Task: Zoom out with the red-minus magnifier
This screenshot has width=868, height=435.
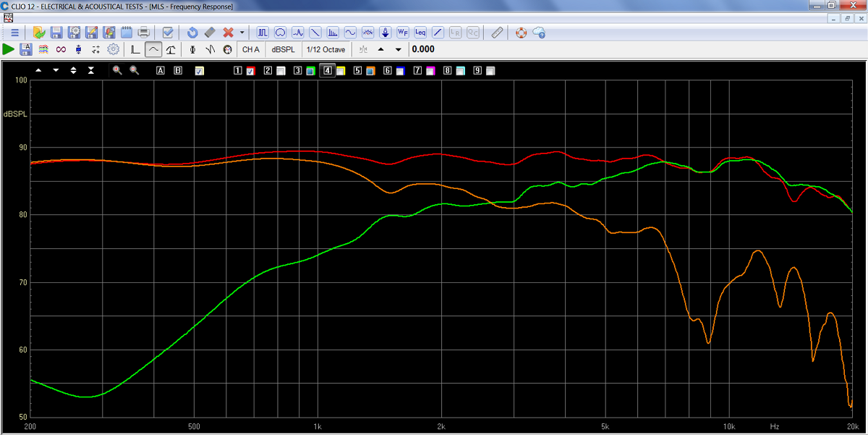Action: pyautogui.click(x=134, y=70)
